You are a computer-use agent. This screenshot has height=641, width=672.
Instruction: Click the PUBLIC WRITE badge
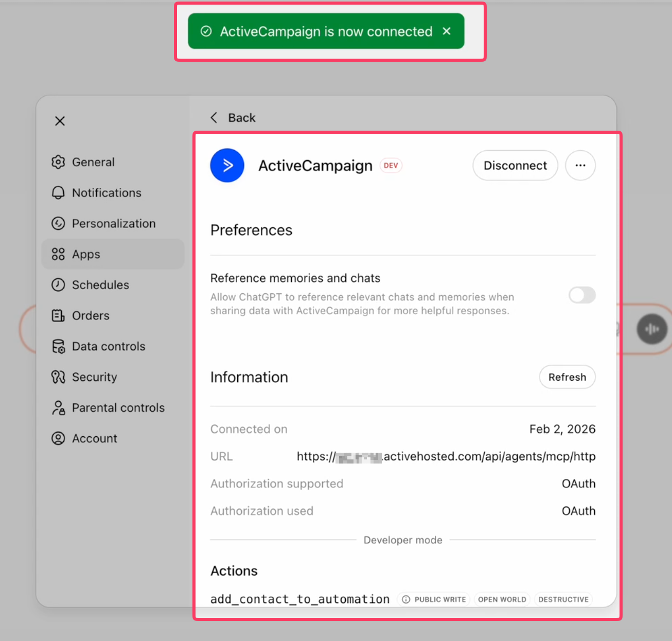point(434,599)
